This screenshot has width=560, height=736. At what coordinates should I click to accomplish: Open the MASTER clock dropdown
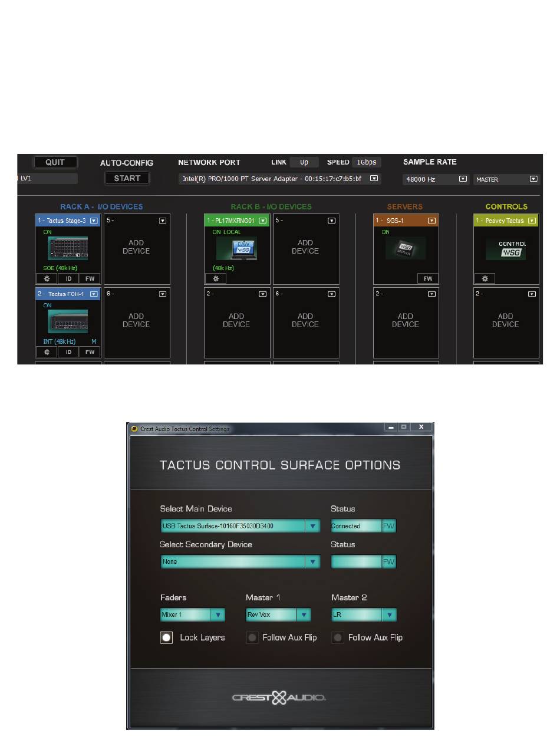(533, 179)
